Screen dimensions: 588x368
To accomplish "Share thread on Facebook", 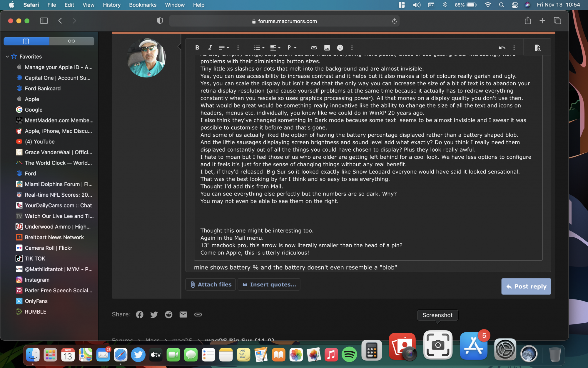I will [140, 314].
